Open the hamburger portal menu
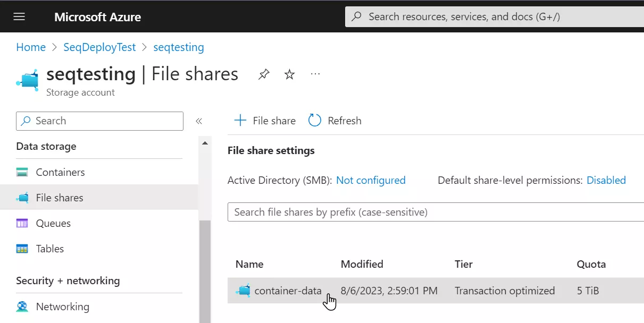The height and width of the screenshot is (323, 644). tap(19, 16)
